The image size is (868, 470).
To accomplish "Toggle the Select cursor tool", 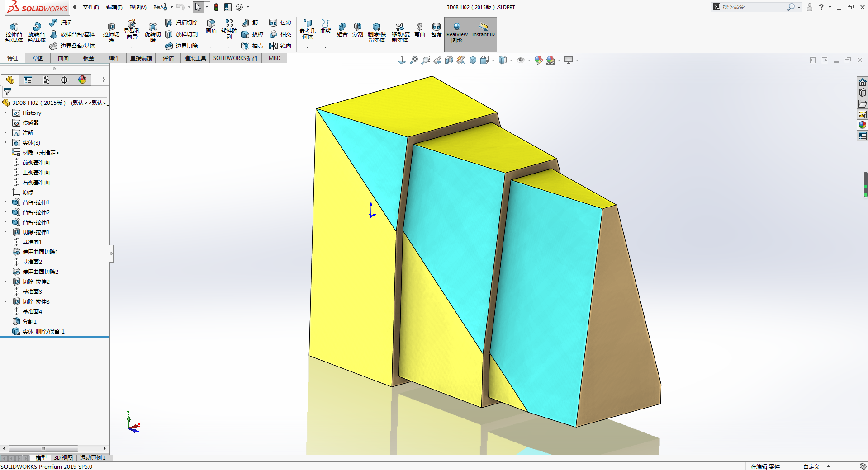I will coord(198,7).
